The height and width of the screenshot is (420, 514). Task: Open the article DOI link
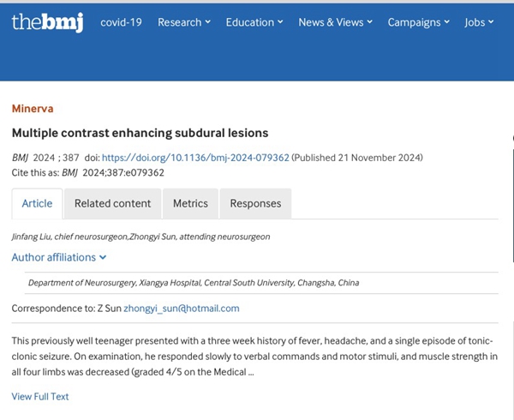195,158
